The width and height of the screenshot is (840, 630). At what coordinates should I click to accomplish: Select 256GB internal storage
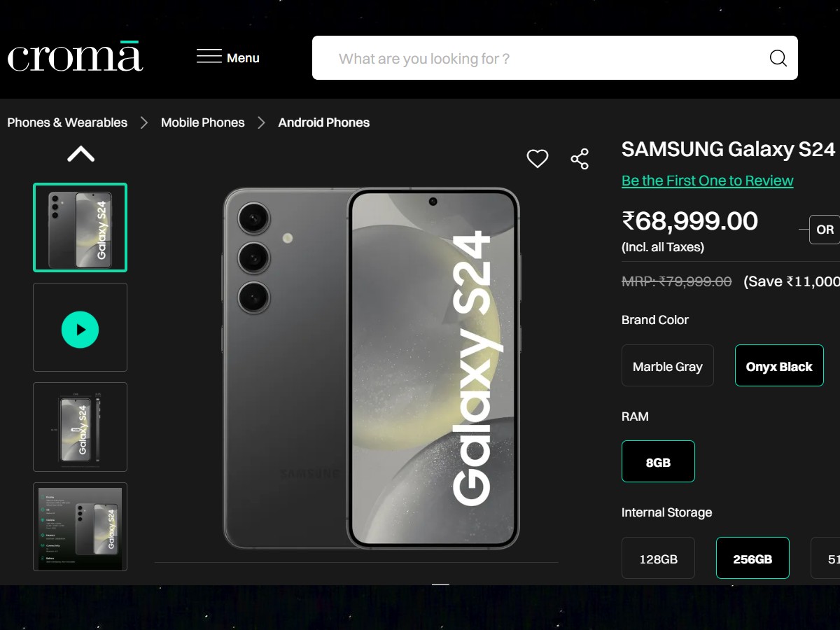click(752, 559)
